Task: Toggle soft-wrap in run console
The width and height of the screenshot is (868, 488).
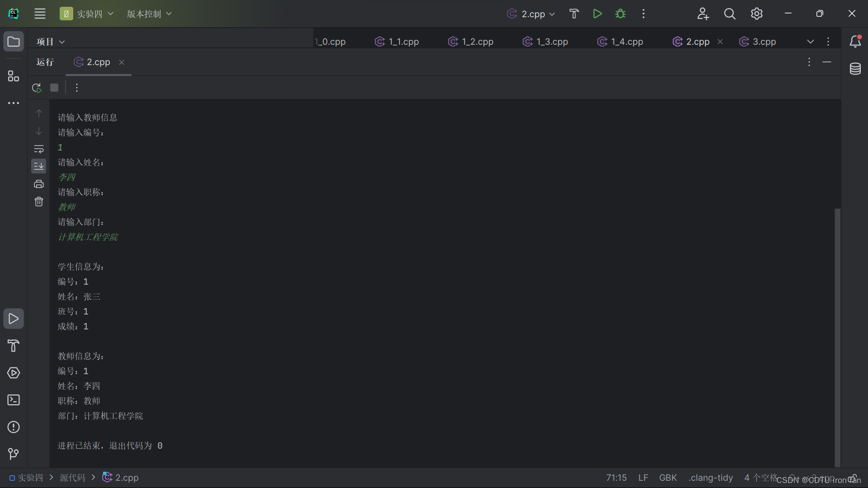Action: 39,149
